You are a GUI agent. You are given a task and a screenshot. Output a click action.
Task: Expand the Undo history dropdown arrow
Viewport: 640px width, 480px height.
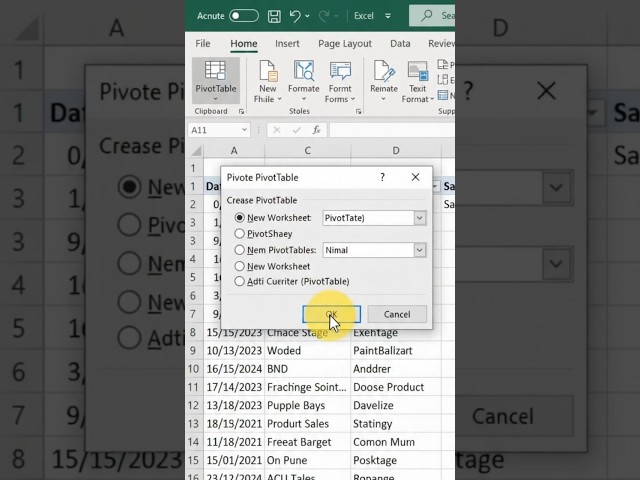point(307,16)
